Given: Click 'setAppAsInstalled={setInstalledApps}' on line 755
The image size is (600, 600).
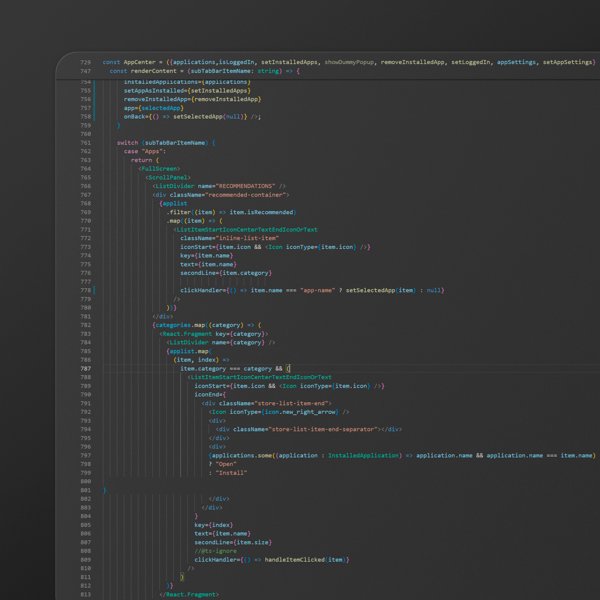Looking at the screenshot, I should click(187, 91).
